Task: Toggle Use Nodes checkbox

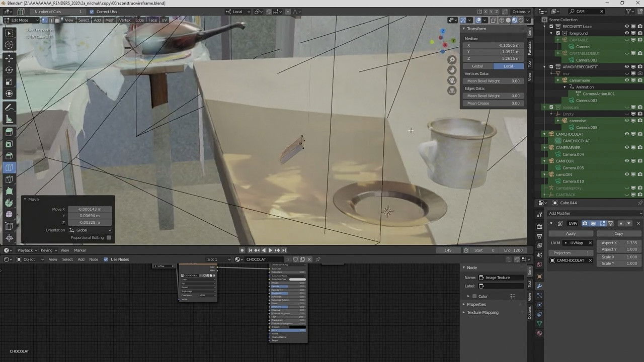Action: click(x=106, y=259)
